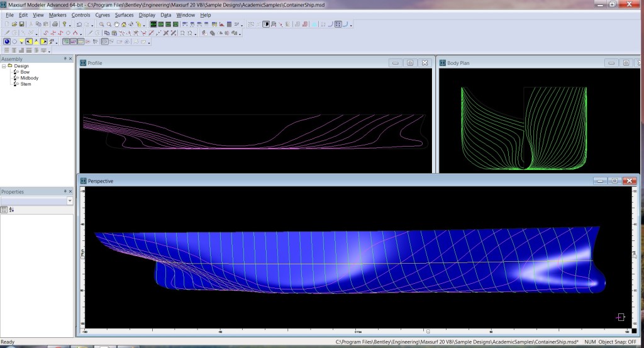644x348 pixels.
Task: Click the first gray layout icon in bottom toolbar
Action: (x=6, y=50)
